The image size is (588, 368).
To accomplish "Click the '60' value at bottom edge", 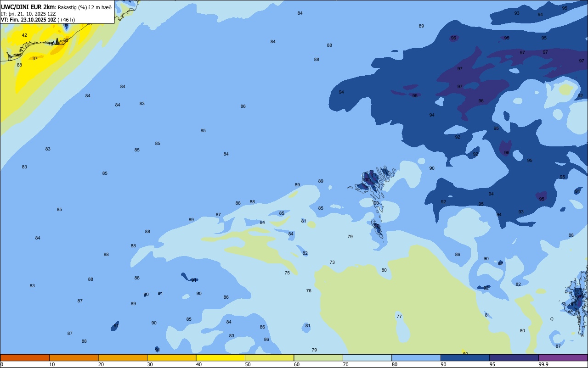I will coord(465,353).
